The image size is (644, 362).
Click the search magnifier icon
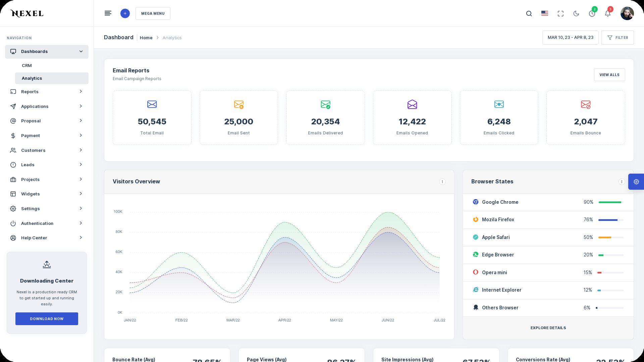[529, 14]
